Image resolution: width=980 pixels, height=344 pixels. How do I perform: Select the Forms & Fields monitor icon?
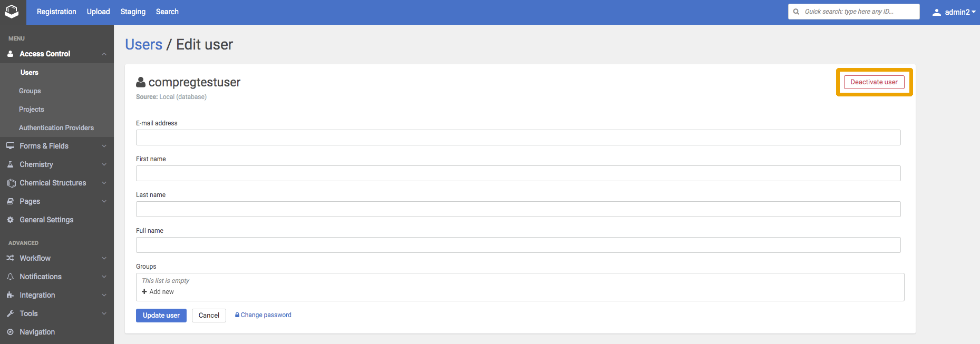tap(11, 145)
